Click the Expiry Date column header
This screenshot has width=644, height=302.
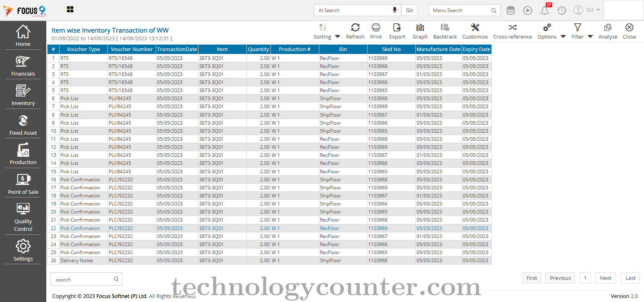(x=477, y=49)
